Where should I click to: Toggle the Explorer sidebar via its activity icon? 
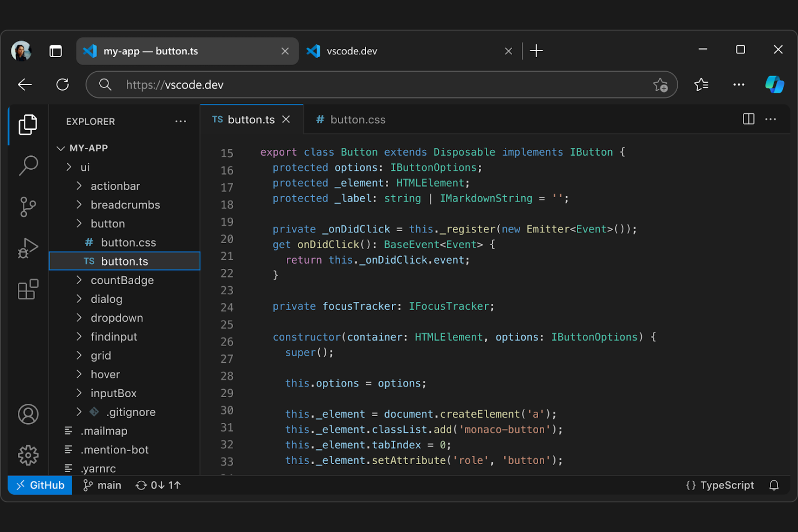(x=28, y=125)
